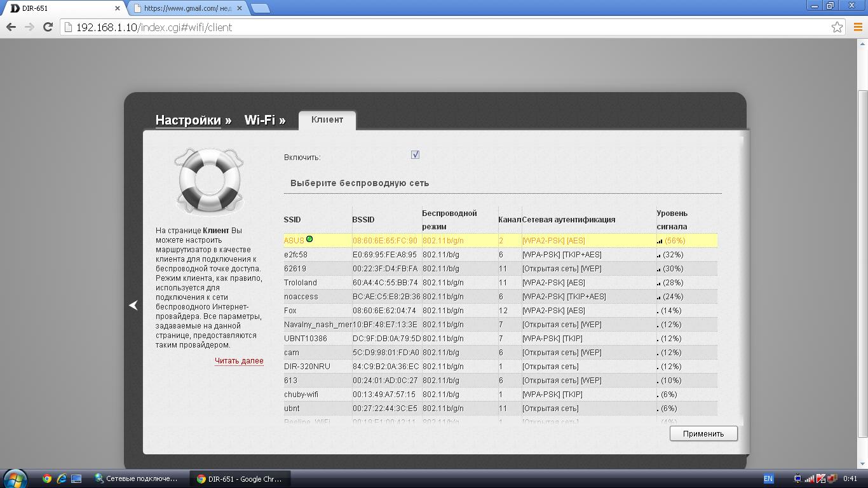The image size is (868, 488).
Task: Open the Chrome menu icon
Action: pyautogui.click(x=857, y=27)
